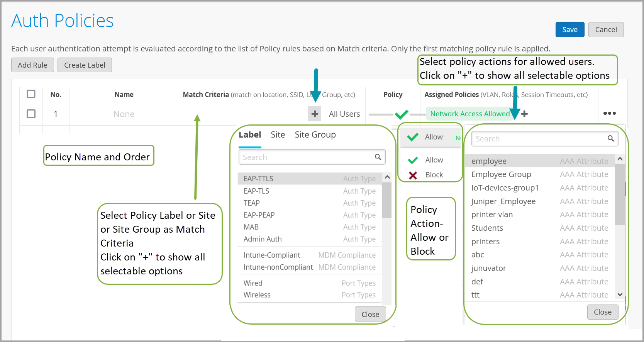
Task: Click the Add Rule button
Action: click(x=32, y=65)
